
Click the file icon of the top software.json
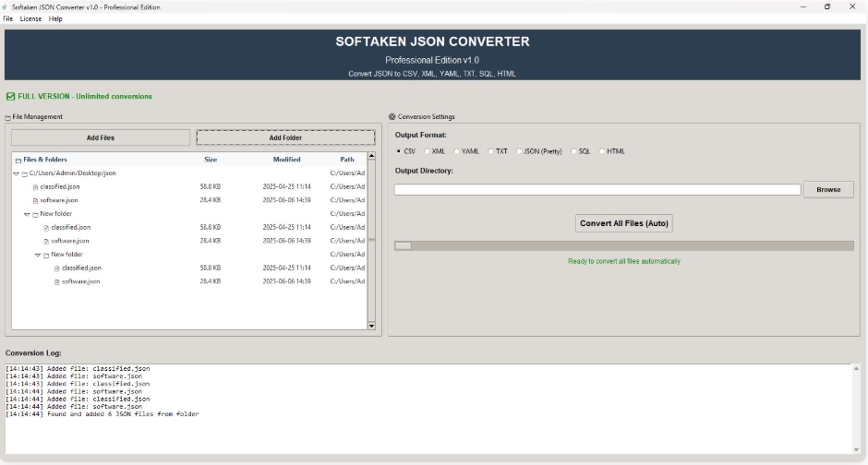[x=35, y=201]
